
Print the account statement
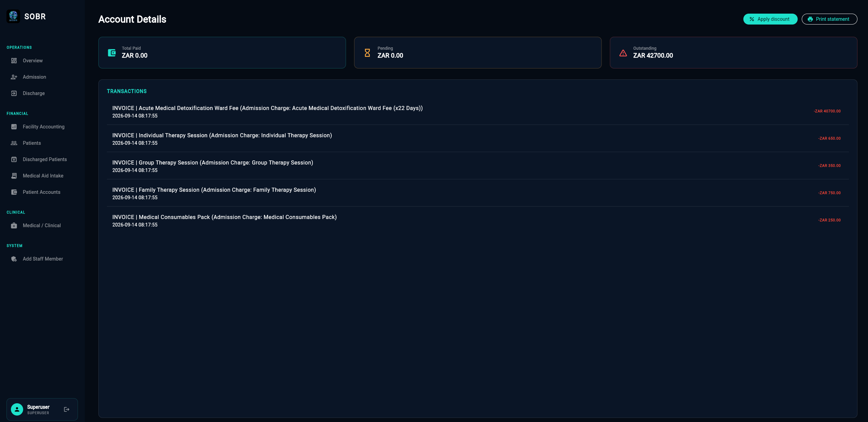829,19
